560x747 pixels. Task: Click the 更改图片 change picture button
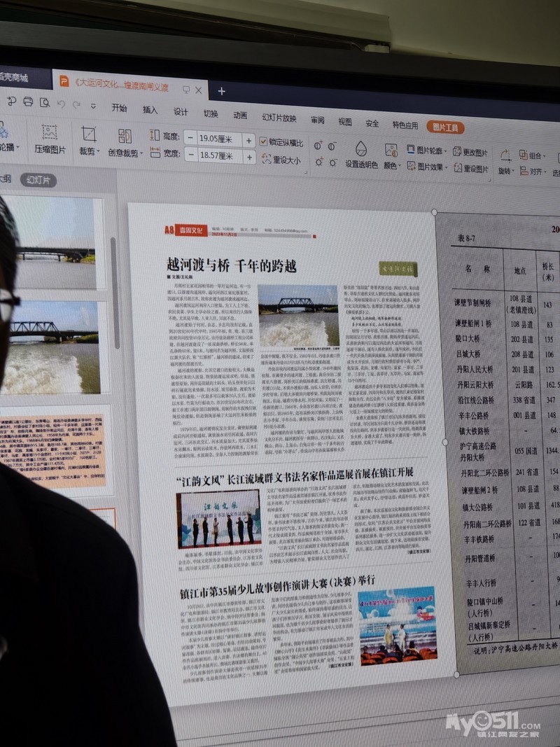tap(470, 152)
